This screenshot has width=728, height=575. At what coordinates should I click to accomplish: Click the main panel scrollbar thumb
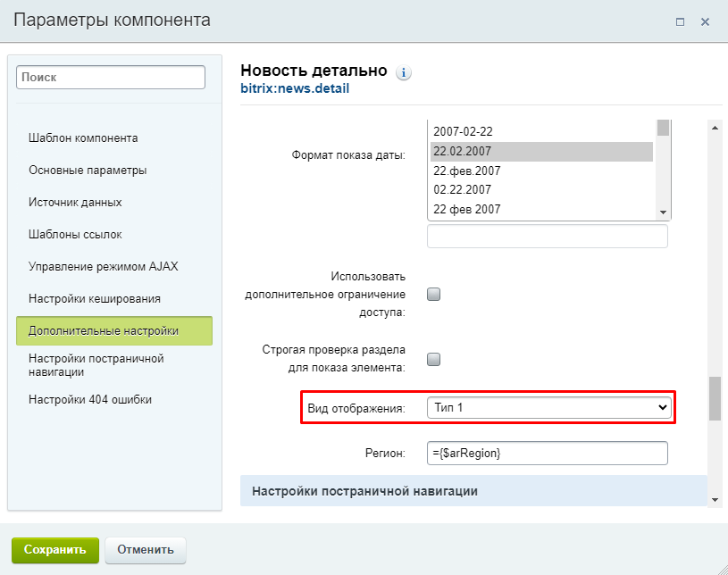tap(715, 399)
